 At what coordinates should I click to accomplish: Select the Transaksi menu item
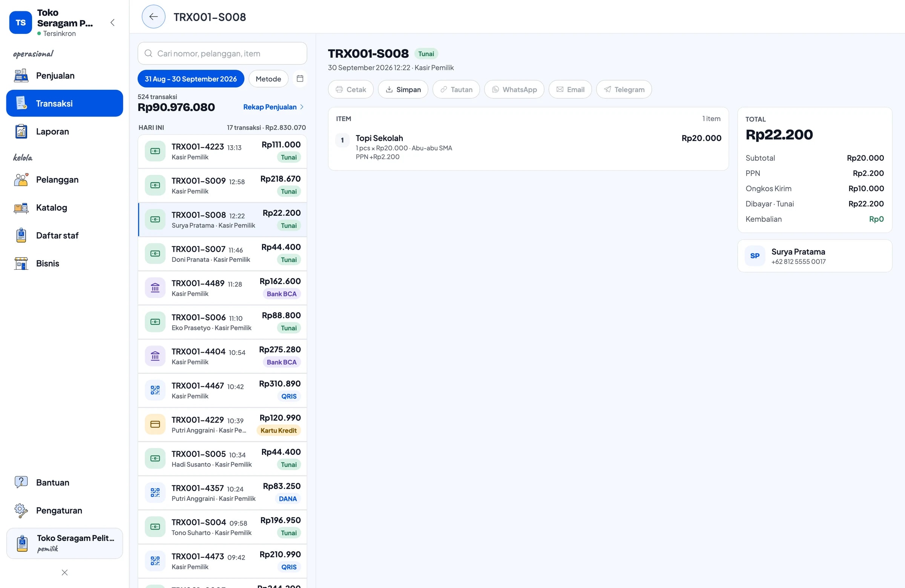click(x=64, y=103)
